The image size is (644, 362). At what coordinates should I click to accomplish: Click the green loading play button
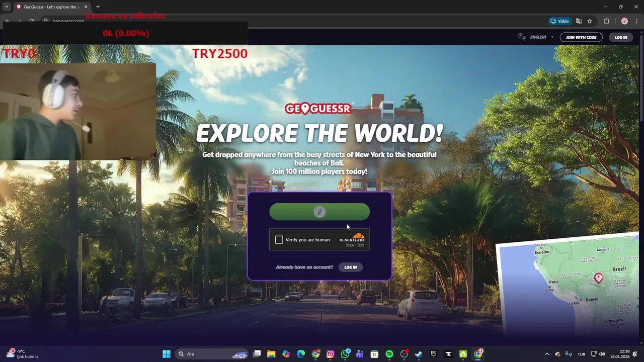coord(319,212)
